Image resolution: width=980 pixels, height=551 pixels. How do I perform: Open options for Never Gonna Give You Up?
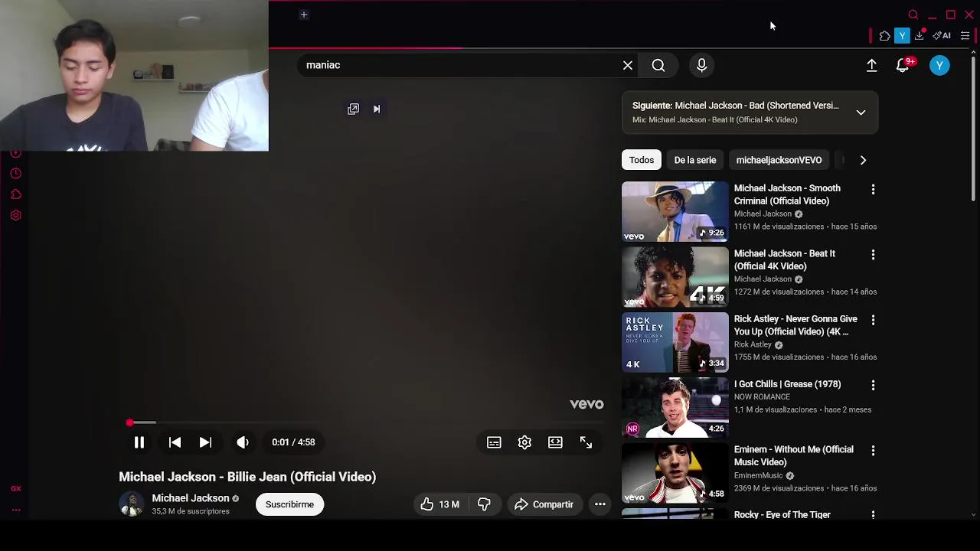pyautogui.click(x=873, y=320)
